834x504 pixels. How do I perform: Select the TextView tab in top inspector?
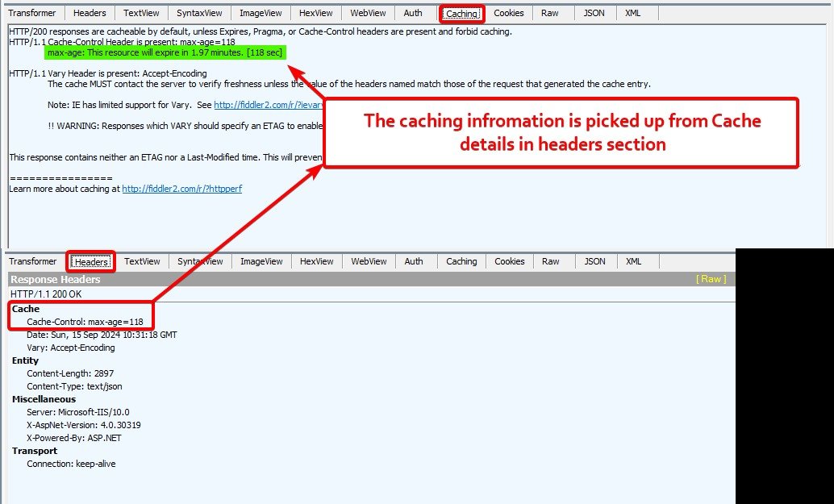(141, 12)
